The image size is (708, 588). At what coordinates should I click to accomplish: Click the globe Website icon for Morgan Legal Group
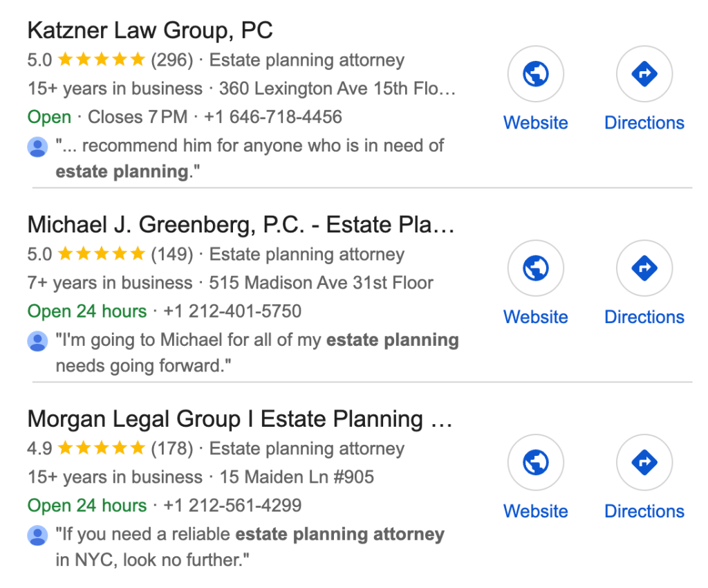pyautogui.click(x=536, y=462)
